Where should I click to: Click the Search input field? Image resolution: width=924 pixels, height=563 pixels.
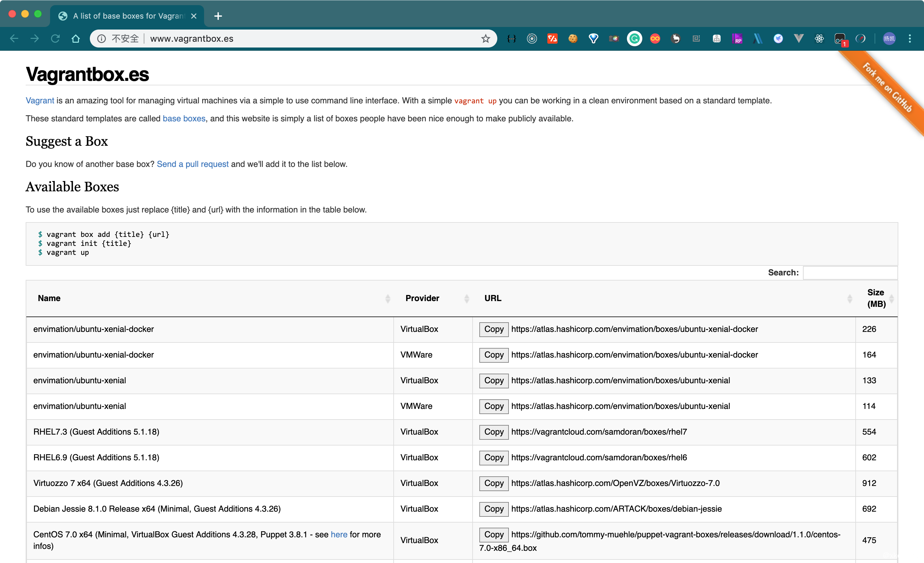coord(850,273)
